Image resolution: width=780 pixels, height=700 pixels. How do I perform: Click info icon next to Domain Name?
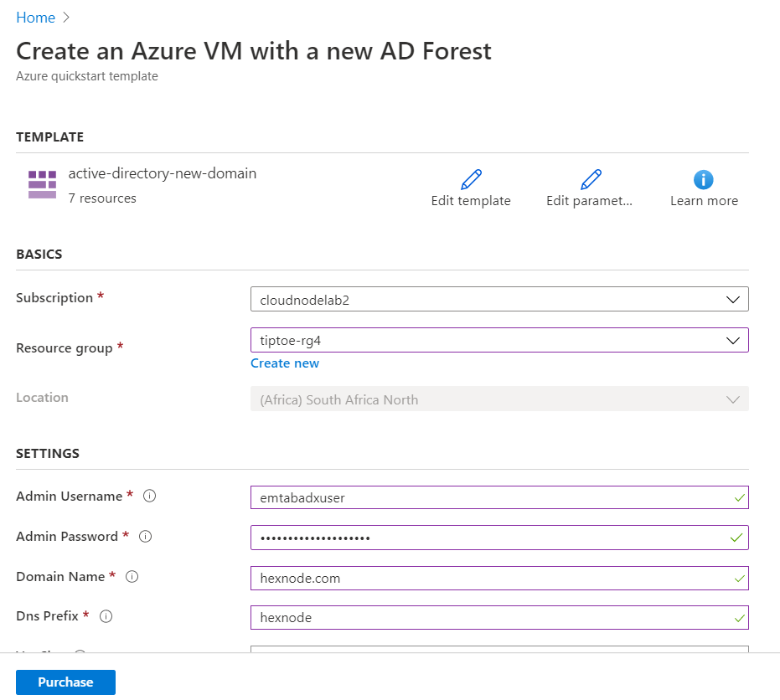(132, 577)
